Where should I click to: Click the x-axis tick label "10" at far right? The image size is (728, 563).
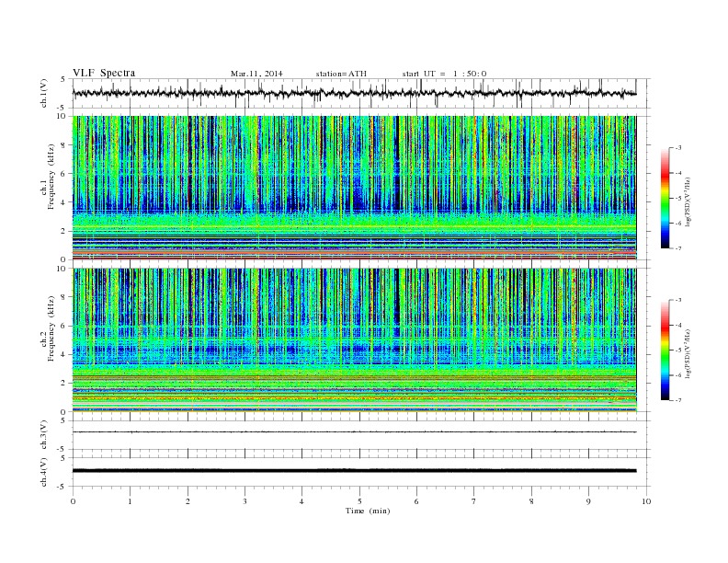pos(646,501)
